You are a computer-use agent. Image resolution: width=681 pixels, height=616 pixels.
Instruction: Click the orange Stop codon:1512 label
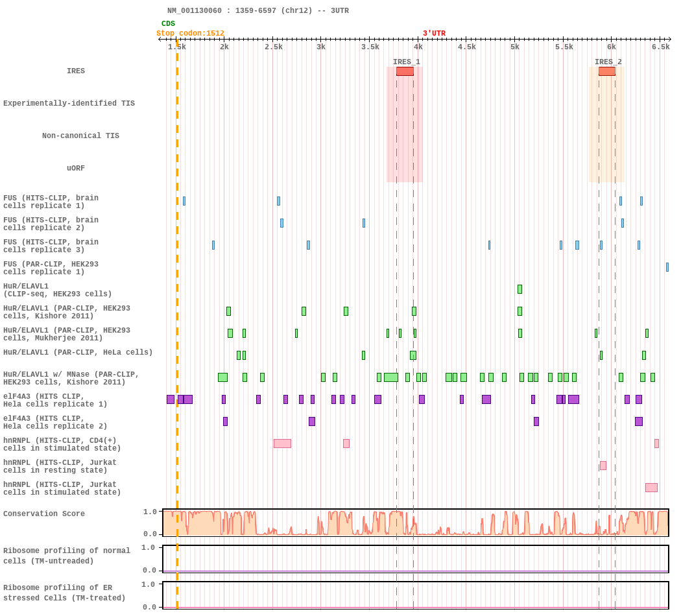coord(190,33)
